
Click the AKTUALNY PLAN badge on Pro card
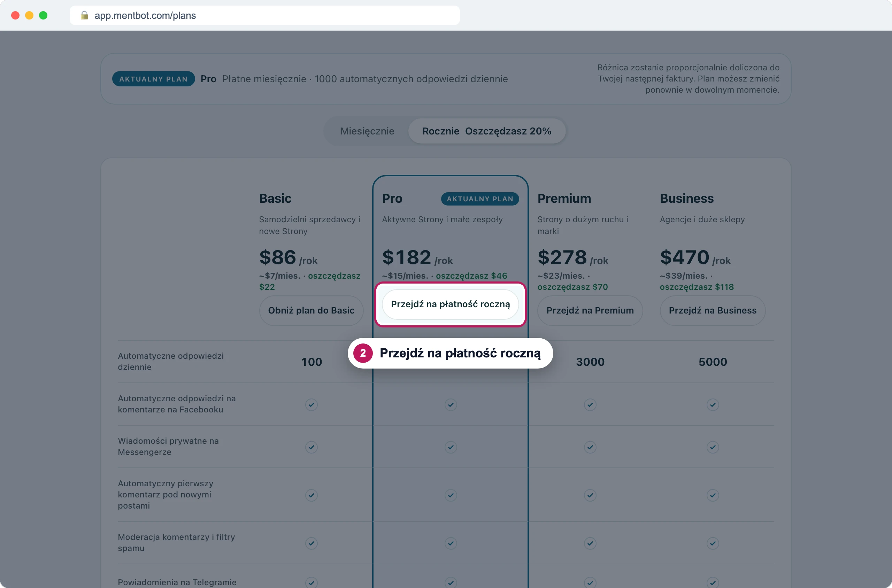[x=480, y=199]
